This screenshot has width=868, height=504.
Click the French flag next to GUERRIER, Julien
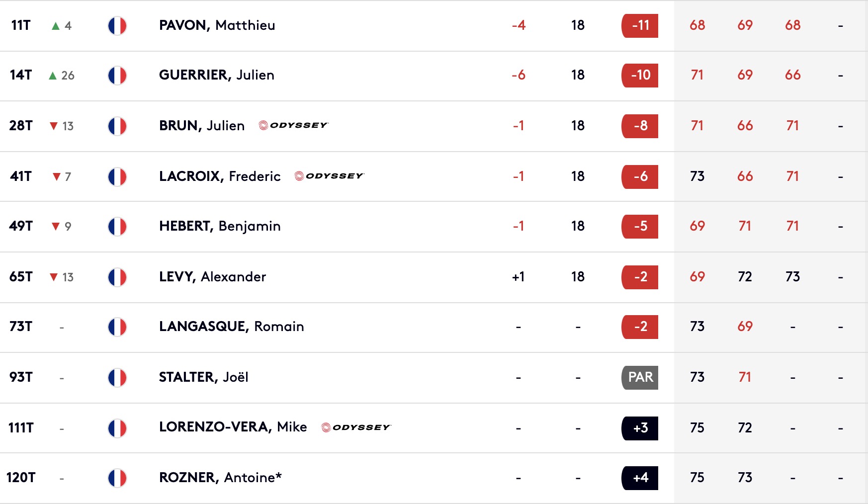coord(117,76)
